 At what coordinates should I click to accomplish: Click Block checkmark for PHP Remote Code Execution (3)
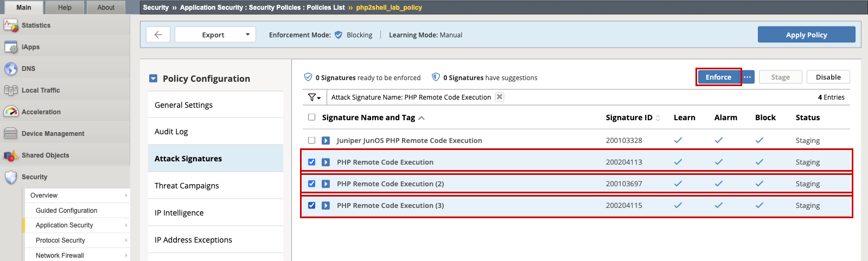759,205
